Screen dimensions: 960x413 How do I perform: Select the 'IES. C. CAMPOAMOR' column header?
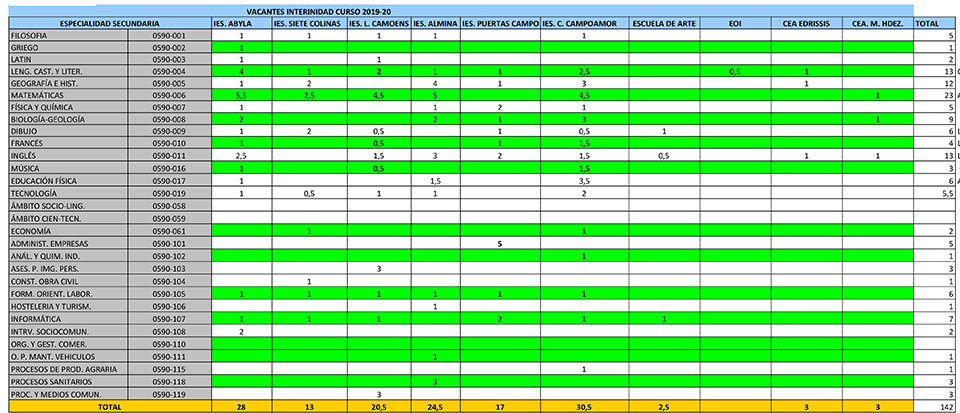click(x=584, y=24)
